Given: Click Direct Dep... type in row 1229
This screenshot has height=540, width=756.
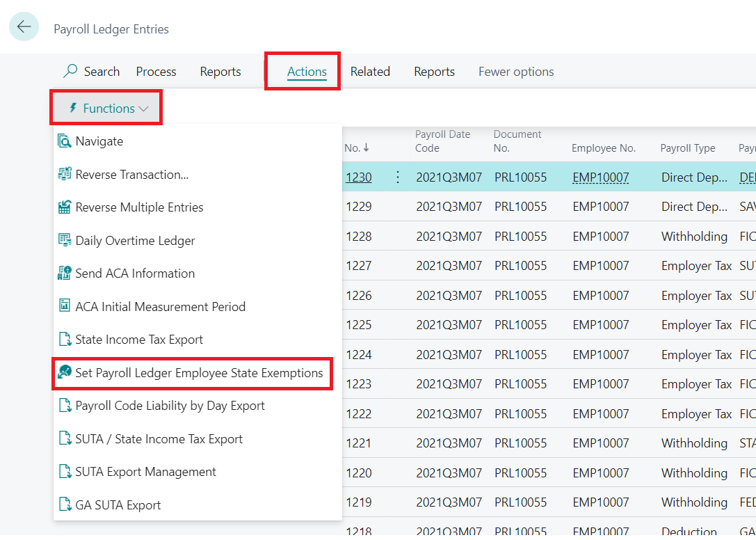Looking at the screenshot, I should click(x=694, y=207).
